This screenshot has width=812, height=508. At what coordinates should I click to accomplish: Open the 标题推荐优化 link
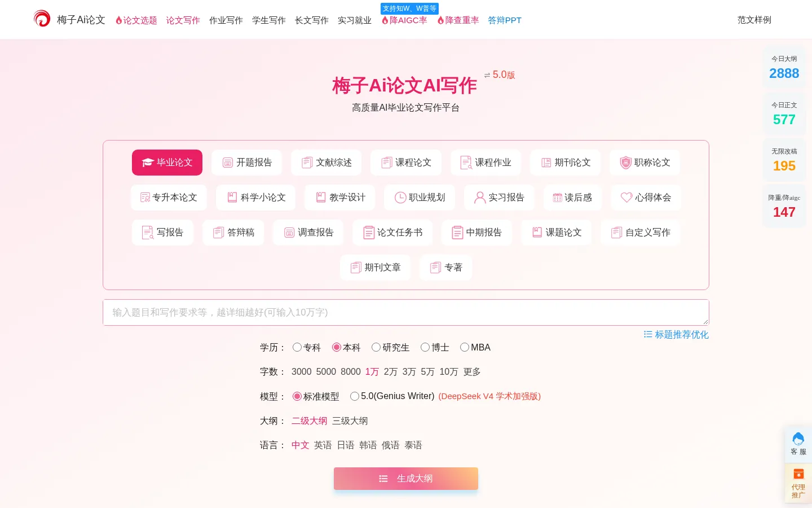[676, 335]
